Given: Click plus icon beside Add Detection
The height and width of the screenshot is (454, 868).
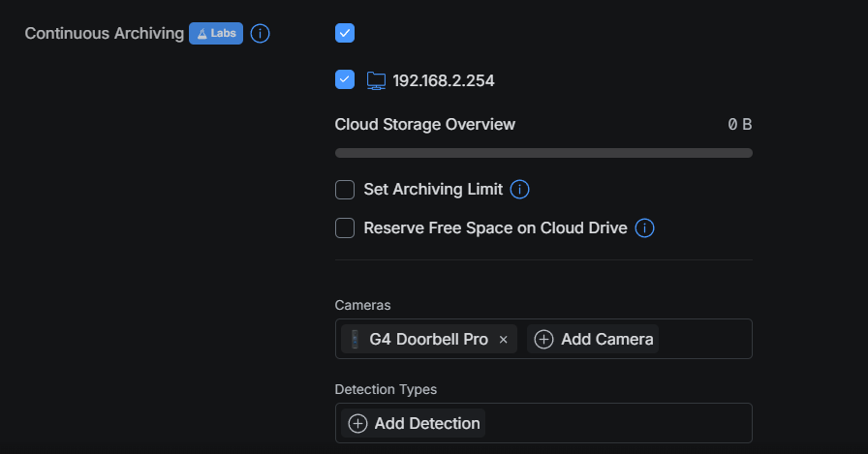Looking at the screenshot, I should pos(357,423).
